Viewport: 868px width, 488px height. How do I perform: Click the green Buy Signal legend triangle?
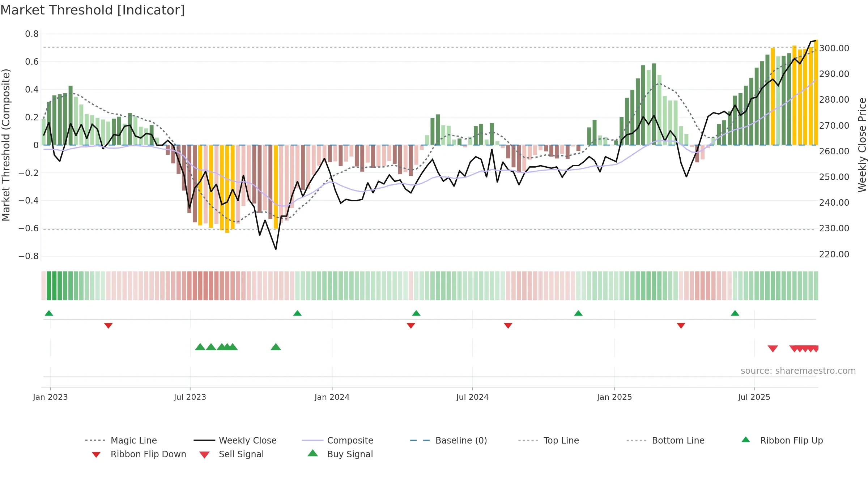(313, 453)
